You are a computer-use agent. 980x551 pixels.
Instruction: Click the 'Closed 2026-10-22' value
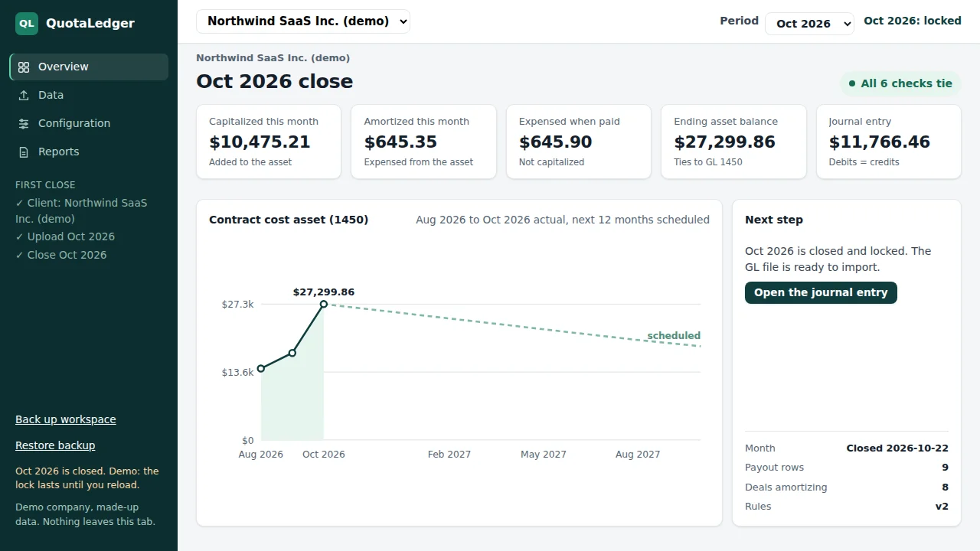897,448
